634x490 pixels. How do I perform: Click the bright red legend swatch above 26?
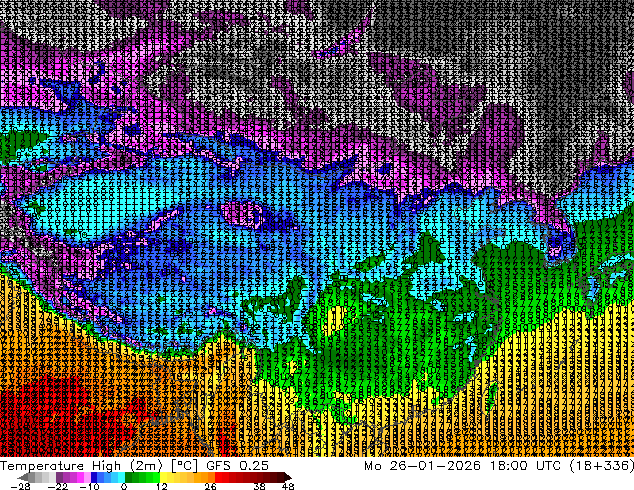[218, 477]
